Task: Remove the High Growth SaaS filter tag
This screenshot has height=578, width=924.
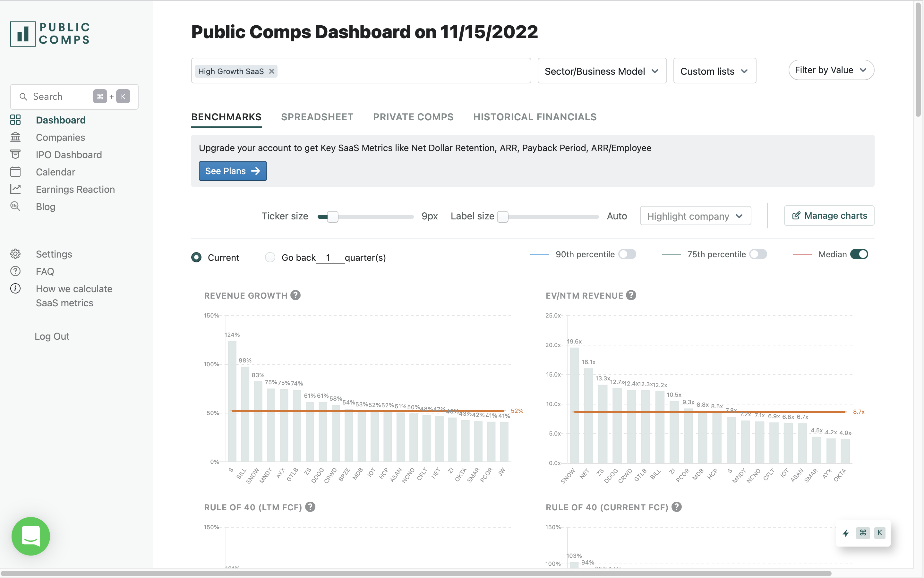Action: [272, 72]
